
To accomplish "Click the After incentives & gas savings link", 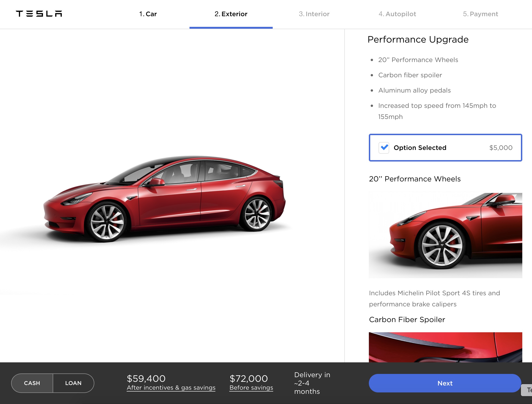I will pos(171,387).
